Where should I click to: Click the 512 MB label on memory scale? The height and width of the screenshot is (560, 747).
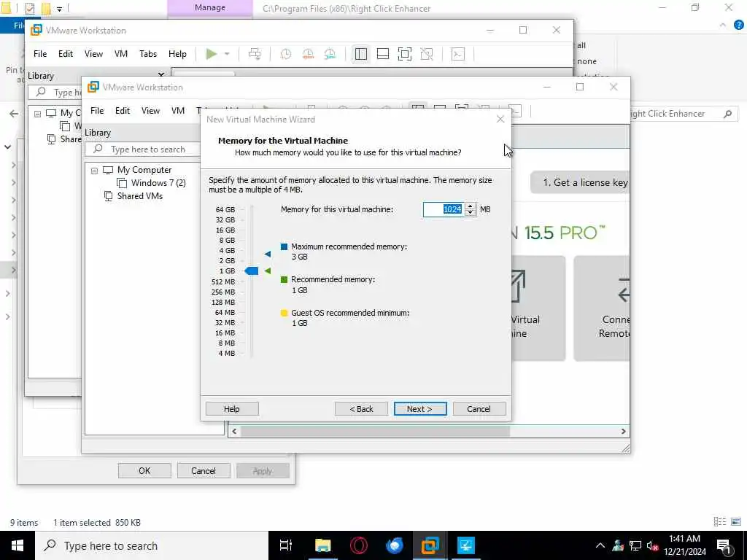click(x=223, y=281)
